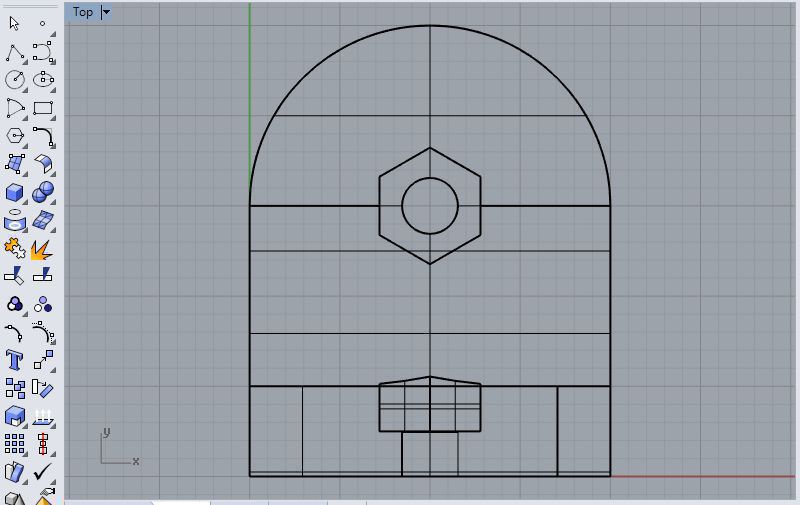The height and width of the screenshot is (505, 800).
Task: Select the control point Curve tool
Action: 43,52
